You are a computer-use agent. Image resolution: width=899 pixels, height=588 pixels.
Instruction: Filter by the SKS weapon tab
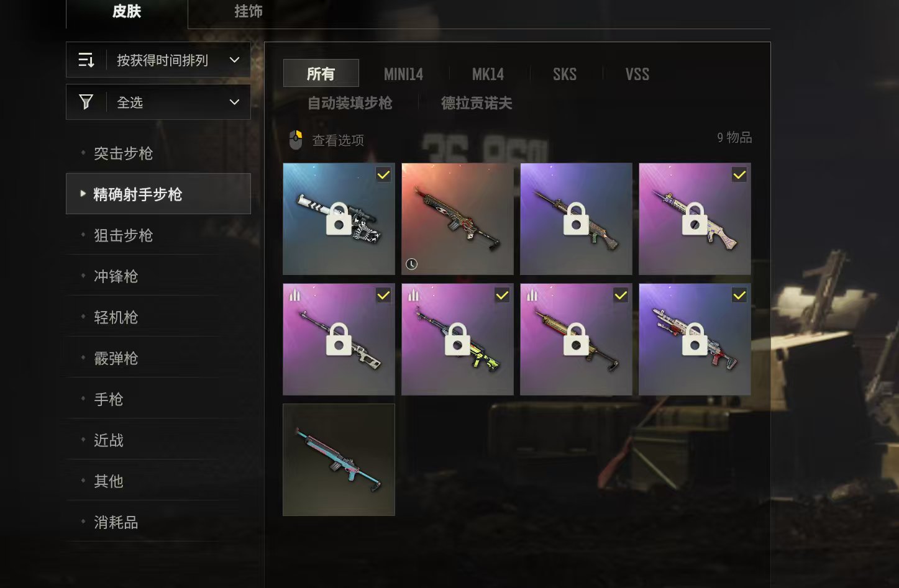(x=565, y=75)
